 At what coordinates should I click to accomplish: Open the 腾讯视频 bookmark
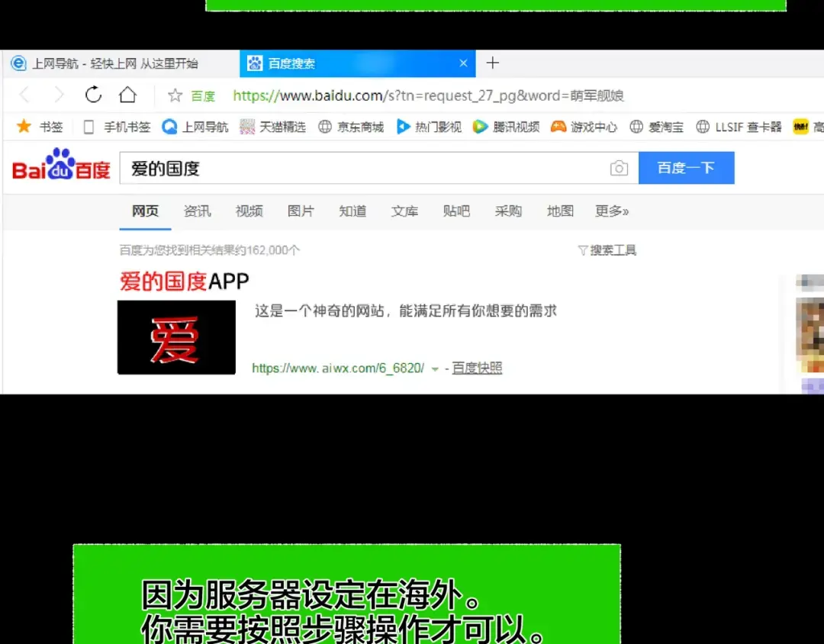[506, 127]
